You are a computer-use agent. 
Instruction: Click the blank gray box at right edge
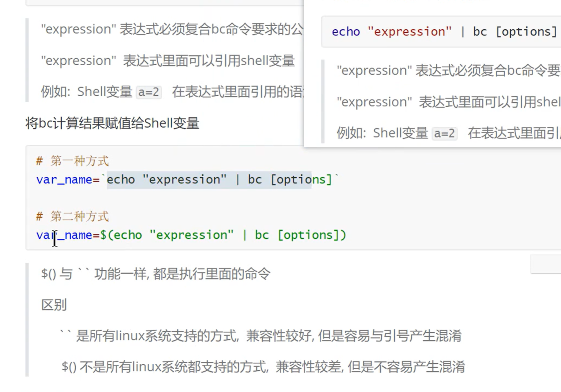pyautogui.click(x=545, y=264)
